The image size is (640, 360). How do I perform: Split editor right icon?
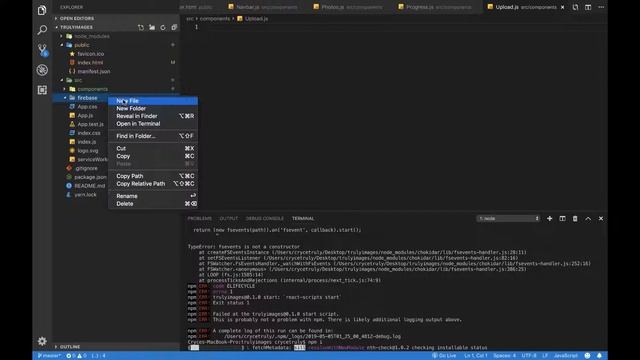click(x=588, y=7)
